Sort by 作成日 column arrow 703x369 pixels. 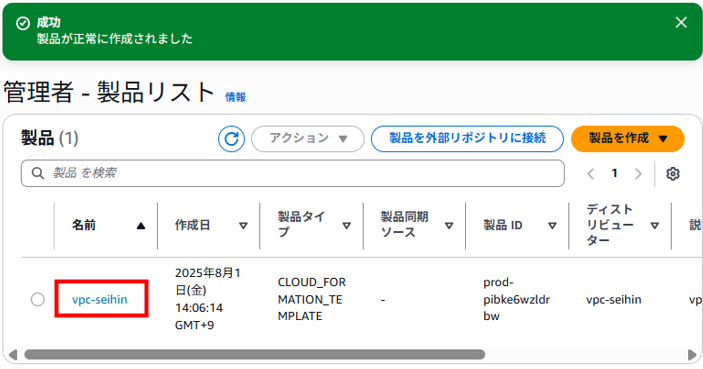243,226
